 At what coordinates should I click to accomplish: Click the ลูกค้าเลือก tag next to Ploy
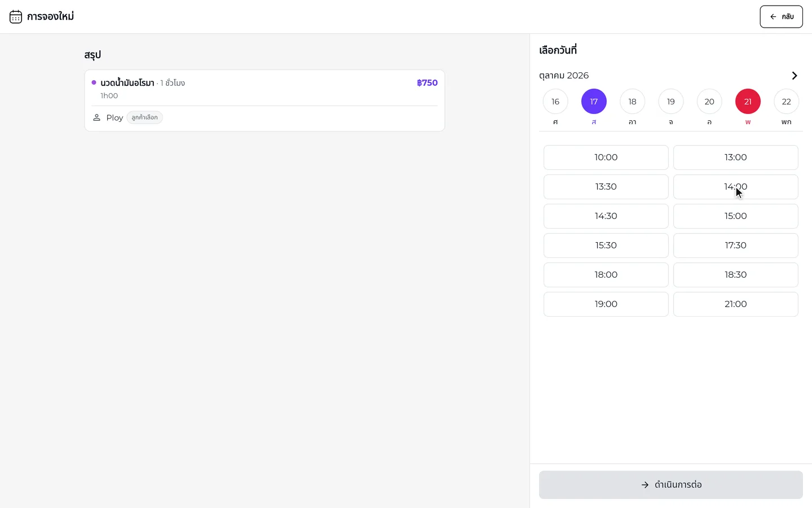(144, 117)
